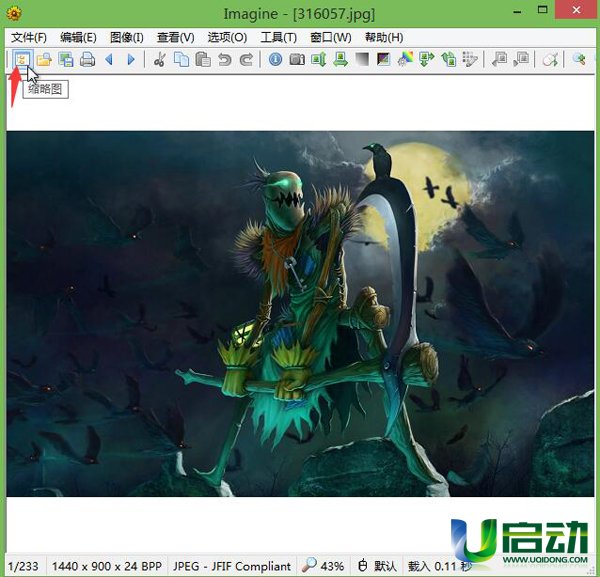The width and height of the screenshot is (600, 577).
Task: Click the pixel grid resize icon
Action: 470,59
